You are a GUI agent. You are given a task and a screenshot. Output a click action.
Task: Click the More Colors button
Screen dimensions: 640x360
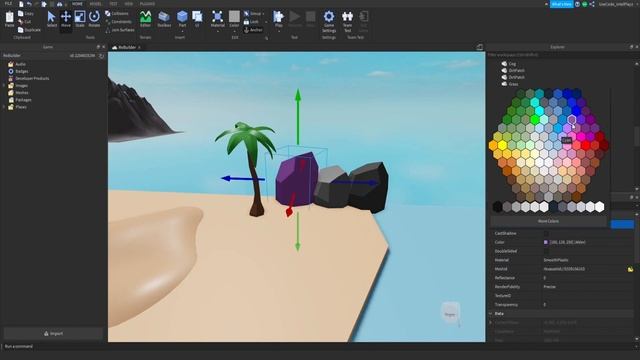[x=548, y=221]
